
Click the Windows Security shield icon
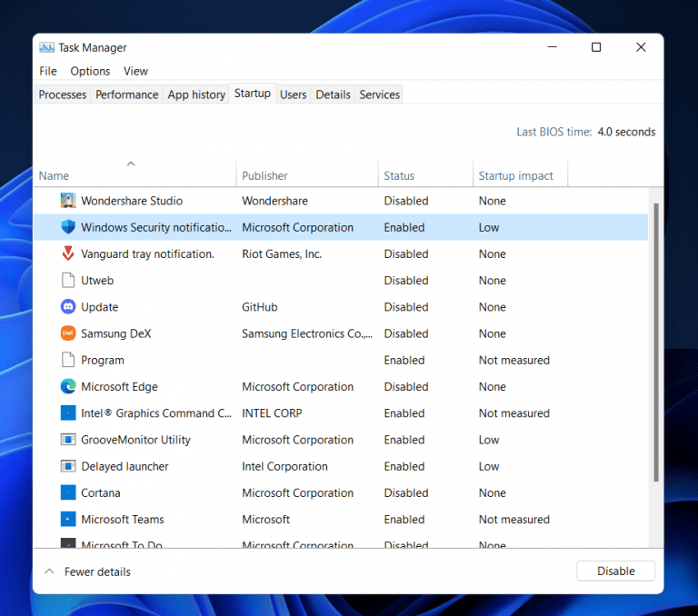(x=68, y=227)
